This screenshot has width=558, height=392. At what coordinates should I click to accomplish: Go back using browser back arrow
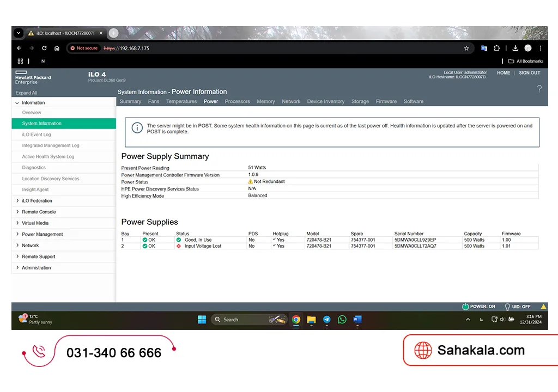[x=19, y=48]
